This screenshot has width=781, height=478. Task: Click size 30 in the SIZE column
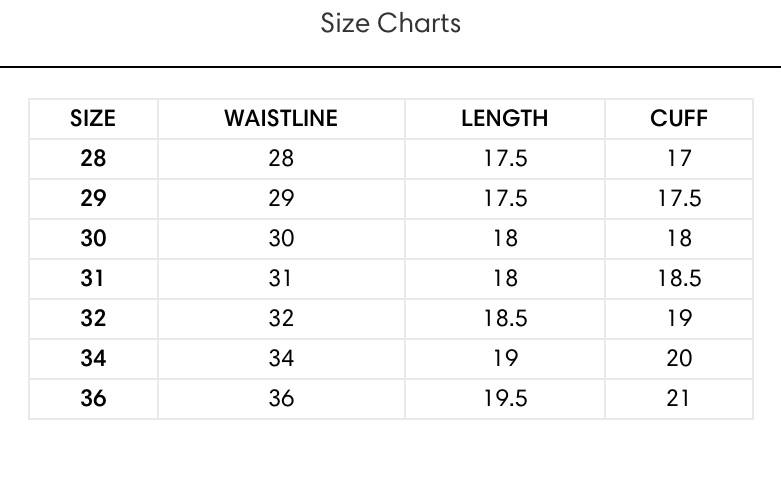pos(93,238)
